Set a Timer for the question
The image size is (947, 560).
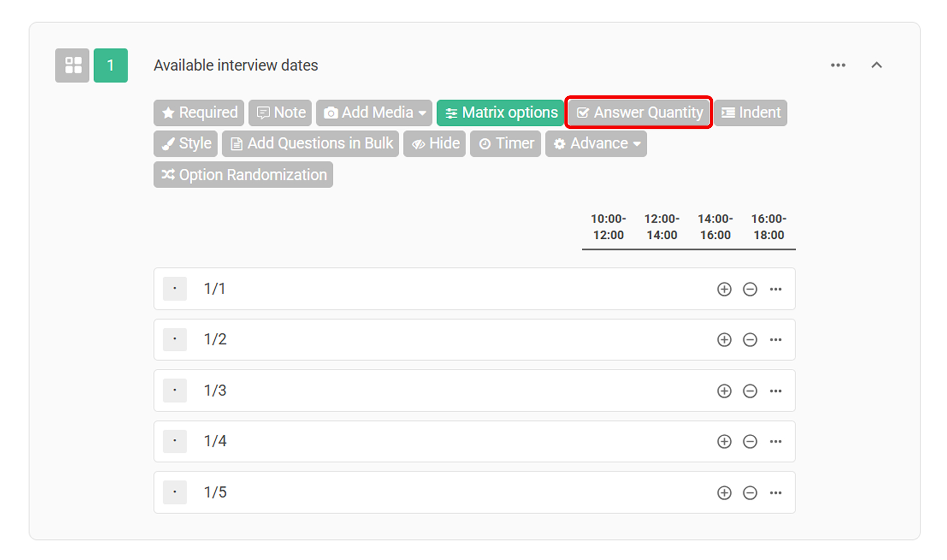(x=505, y=144)
